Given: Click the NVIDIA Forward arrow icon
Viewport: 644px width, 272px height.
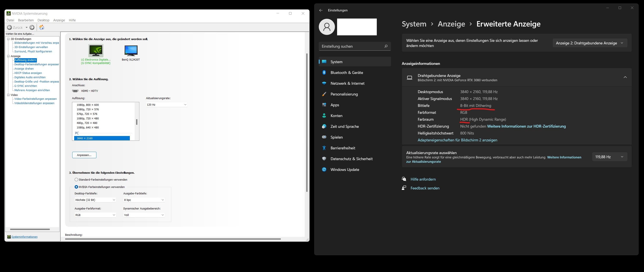Looking at the screenshot, I should (x=32, y=27).
